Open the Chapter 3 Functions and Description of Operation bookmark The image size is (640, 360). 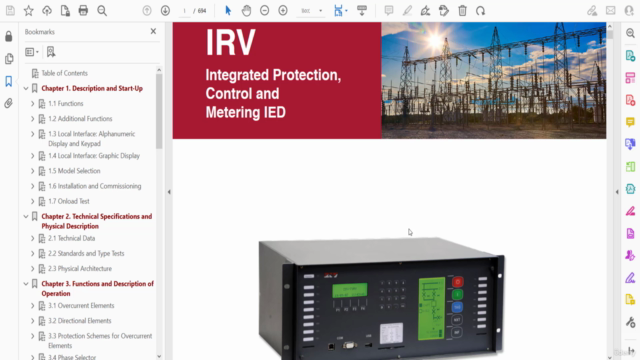pyautogui.click(x=98, y=289)
